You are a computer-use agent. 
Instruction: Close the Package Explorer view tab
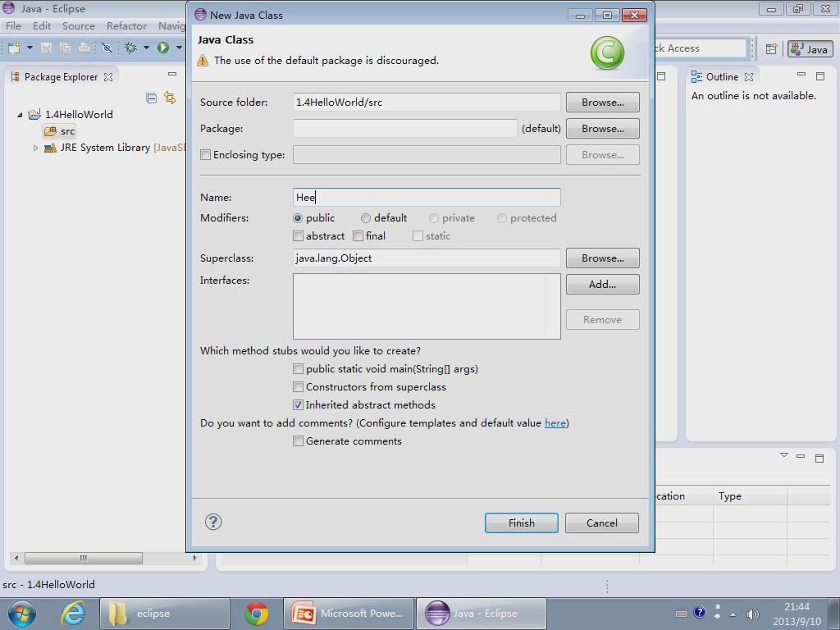pos(108,77)
